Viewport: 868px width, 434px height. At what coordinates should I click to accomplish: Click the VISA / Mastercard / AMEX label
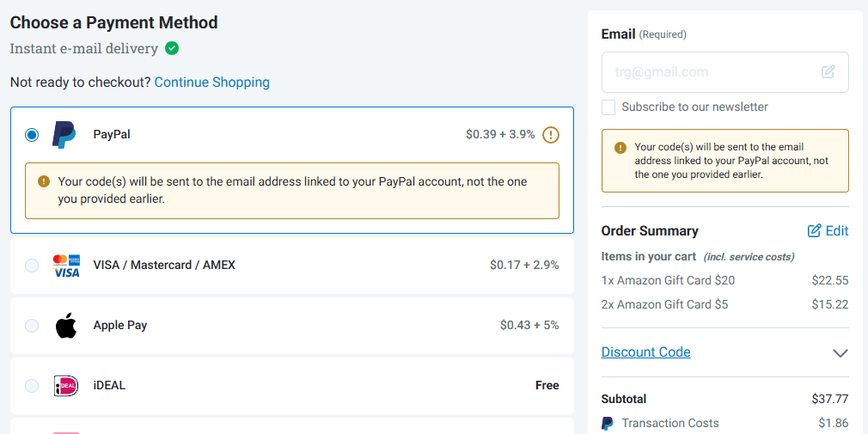(x=164, y=266)
